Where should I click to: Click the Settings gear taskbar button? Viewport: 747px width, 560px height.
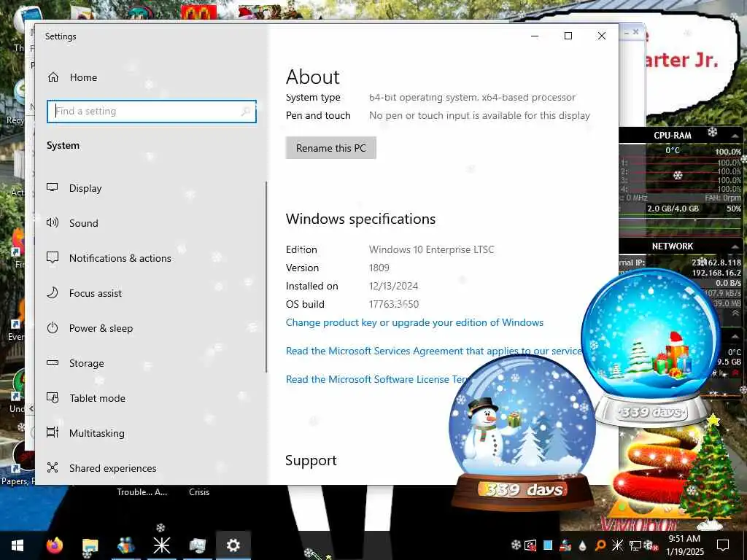pos(233,545)
